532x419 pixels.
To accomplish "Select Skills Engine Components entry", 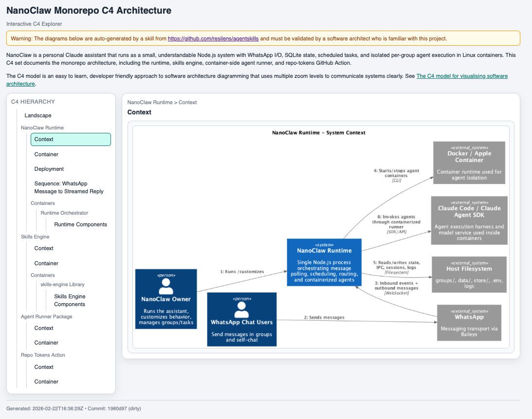I will (70, 300).
